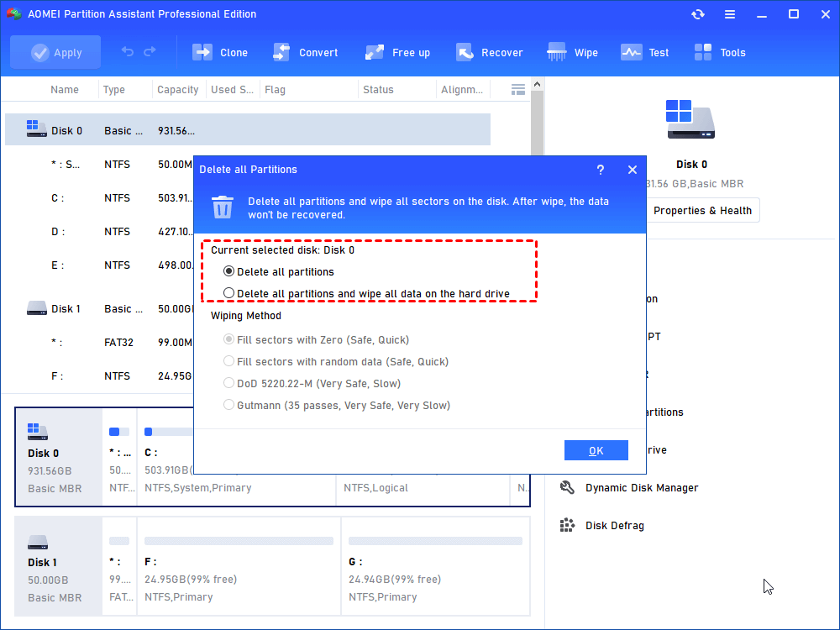Open the Convert tool
The image size is (840, 630).
pos(282,52)
